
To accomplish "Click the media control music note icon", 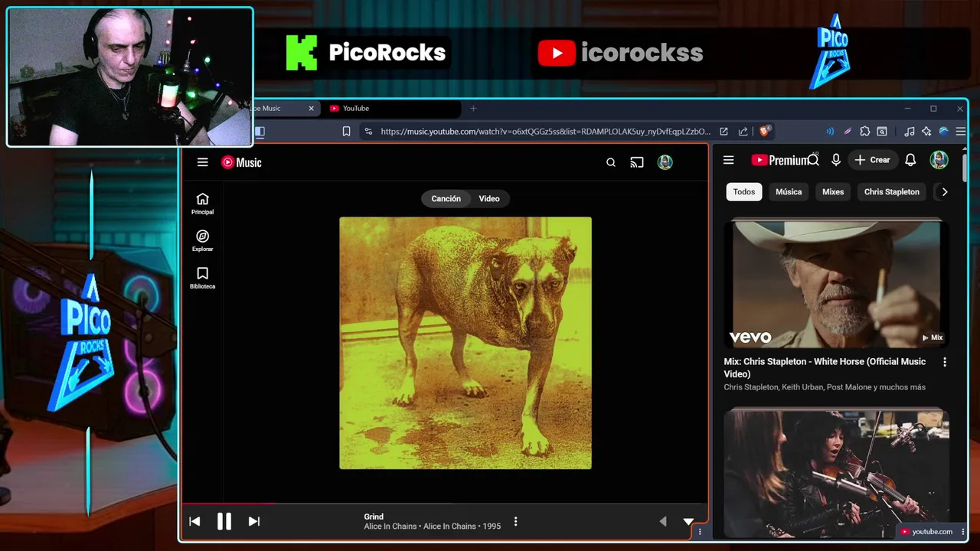I will [909, 132].
